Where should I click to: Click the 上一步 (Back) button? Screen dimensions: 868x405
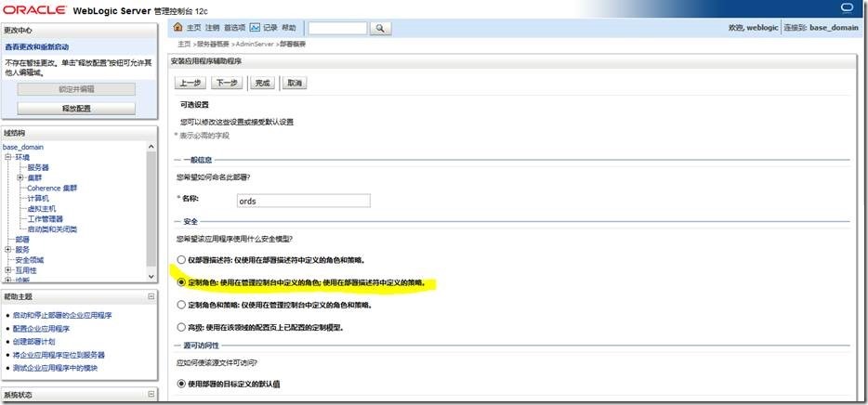pos(191,83)
